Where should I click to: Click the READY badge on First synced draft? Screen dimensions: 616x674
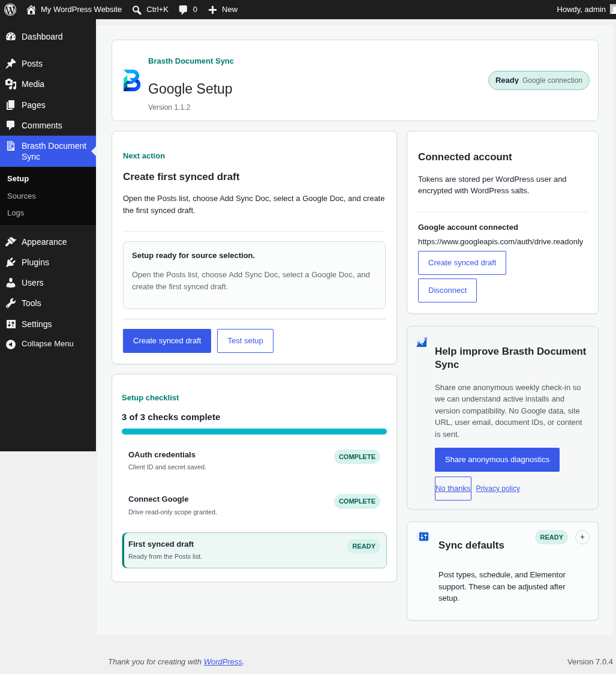tap(364, 546)
